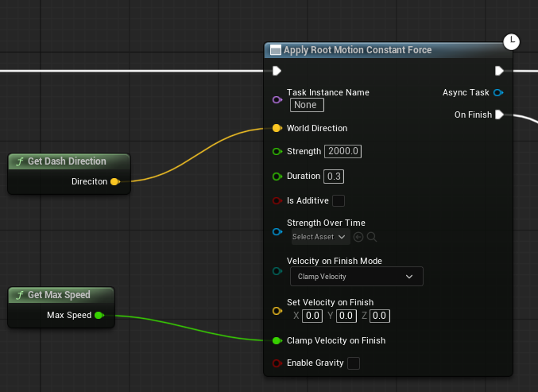Select the Apply Root Motion Constant Force title
This screenshot has width=538, height=392.
click(x=358, y=50)
